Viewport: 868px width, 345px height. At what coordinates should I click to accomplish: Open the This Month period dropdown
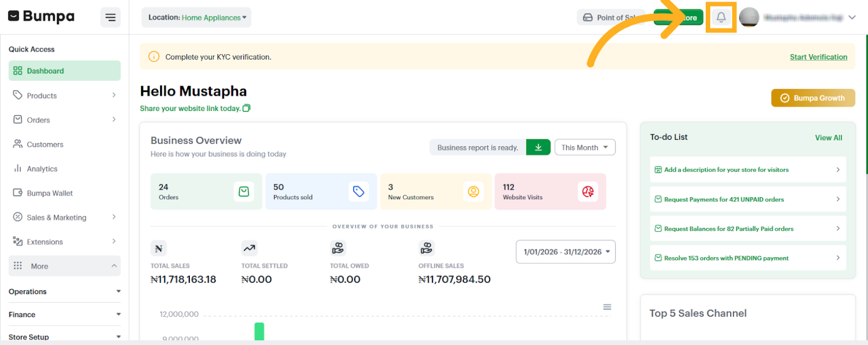coord(585,147)
